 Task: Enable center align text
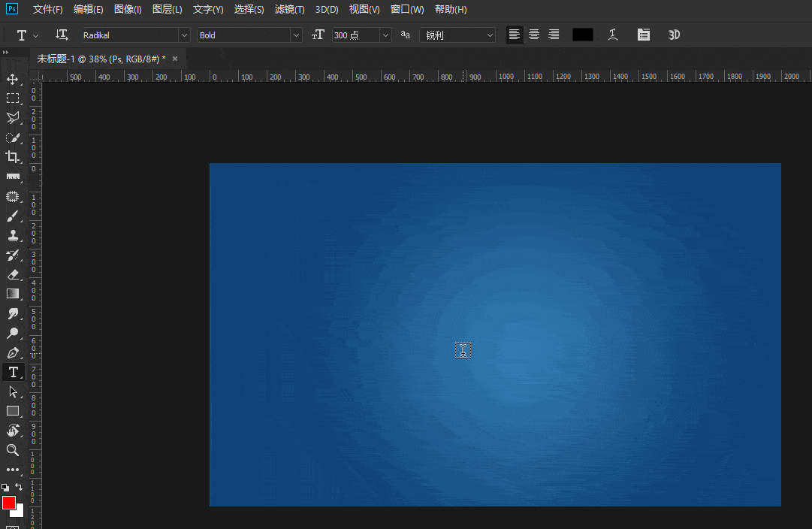pos(534,35)
